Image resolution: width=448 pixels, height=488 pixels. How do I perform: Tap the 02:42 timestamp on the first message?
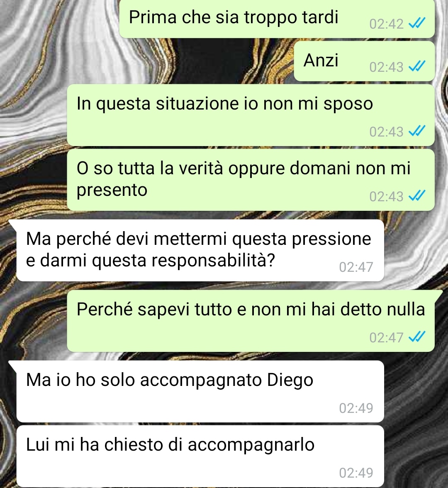387,24
